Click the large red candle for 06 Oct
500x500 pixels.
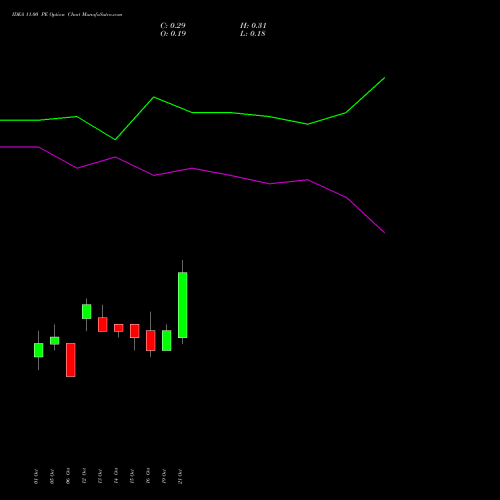71,360
